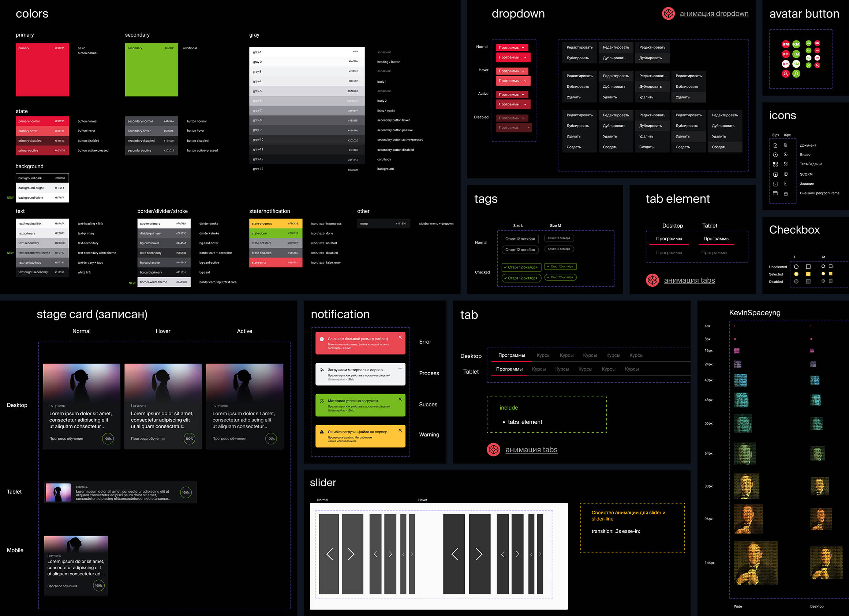The height and width of the screenshot is (616, 849).
Task: Click the warning triangle in yellow notification
Action: (x=322, y=432)
